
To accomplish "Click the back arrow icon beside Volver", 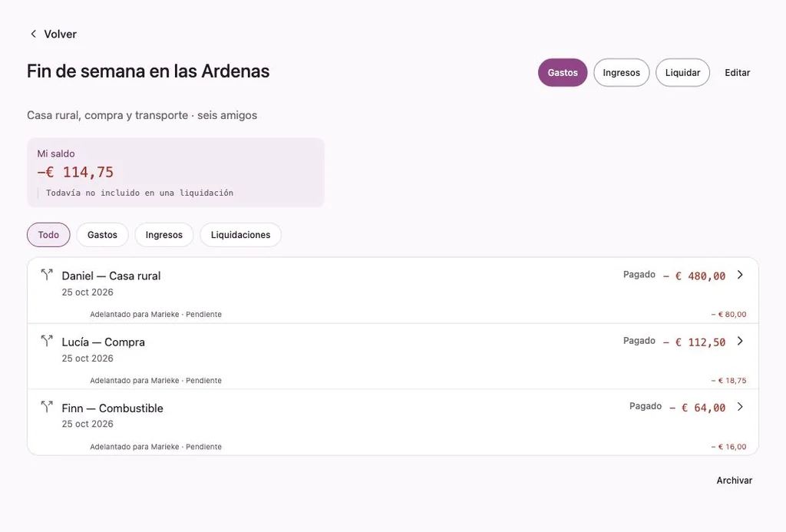I will (x=33, y=34).
